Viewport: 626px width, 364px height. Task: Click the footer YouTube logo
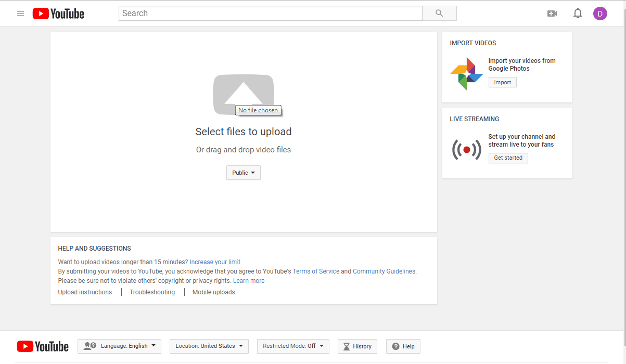click(43, 346)
